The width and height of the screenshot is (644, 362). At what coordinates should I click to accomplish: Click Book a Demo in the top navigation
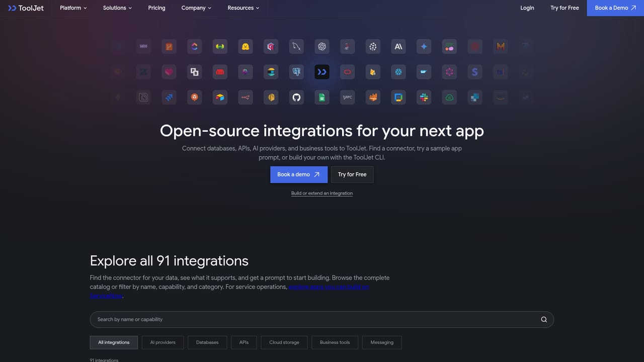(x=615, y=8)
